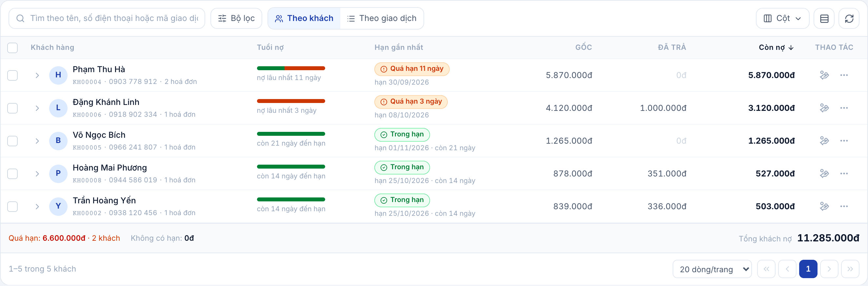Open the more-actions menu for Hoàng Mai Phương
The width and height of the screenshot is (868, 286).
coord(844,174)
